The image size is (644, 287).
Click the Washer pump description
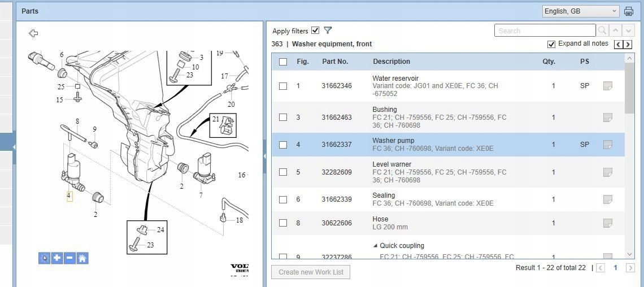393,141
